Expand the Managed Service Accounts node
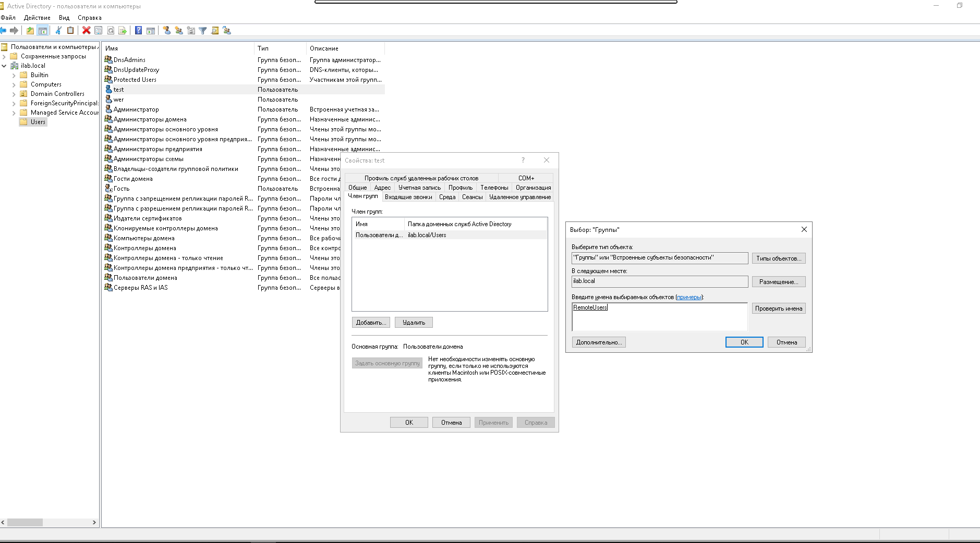This screenshot has width=980, height=543. (14, 113)
